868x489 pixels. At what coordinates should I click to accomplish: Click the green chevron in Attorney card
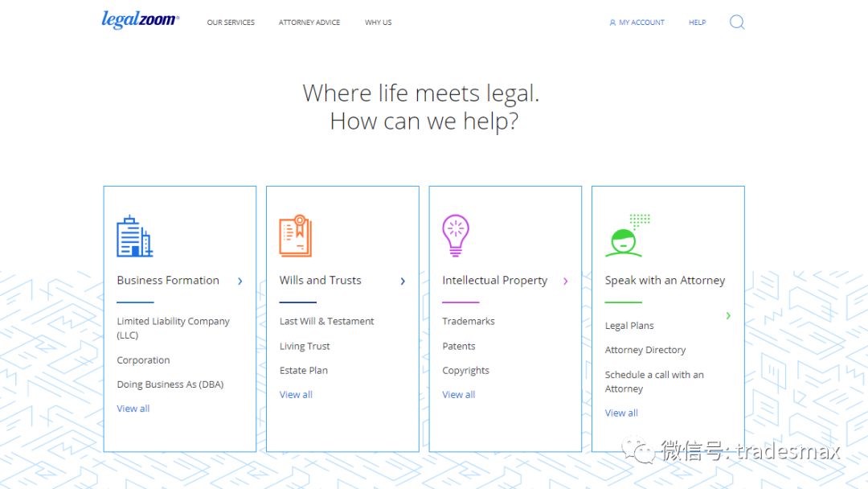[x=728, y=315]
